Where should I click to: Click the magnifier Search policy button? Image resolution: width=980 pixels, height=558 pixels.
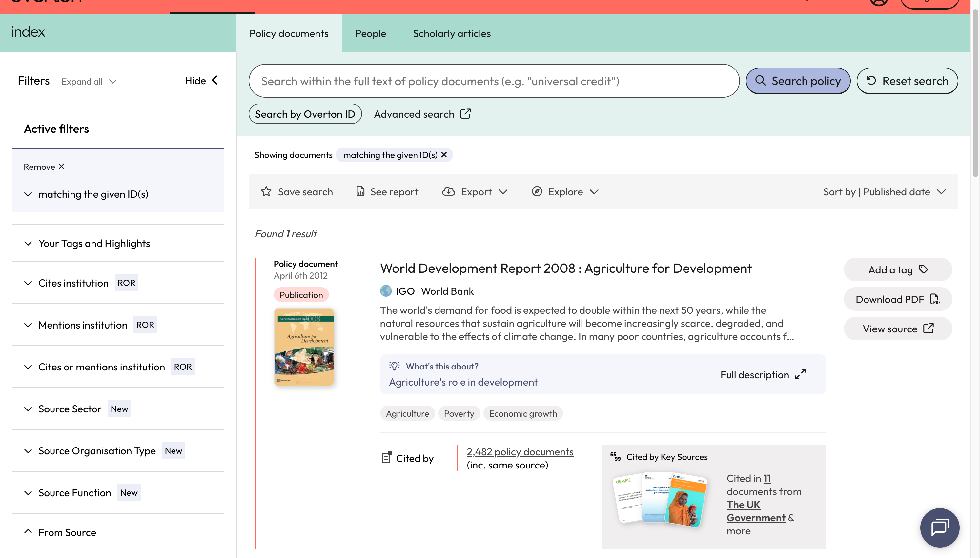pyautogui.click(x=798, y=81)
